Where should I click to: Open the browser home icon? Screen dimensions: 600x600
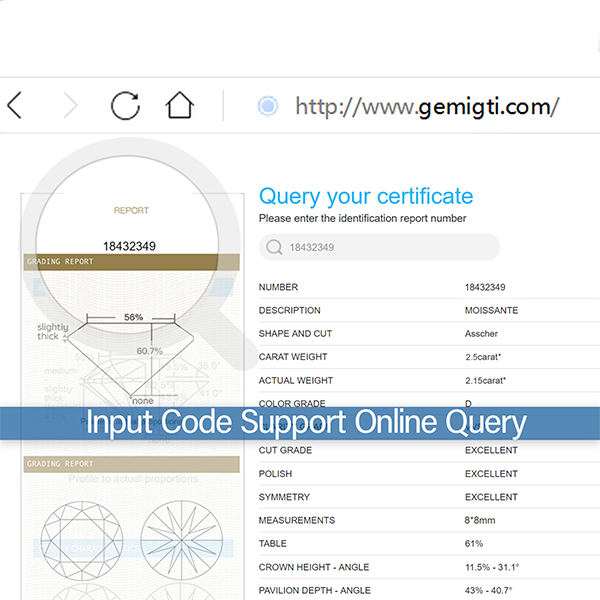[179, 105]
